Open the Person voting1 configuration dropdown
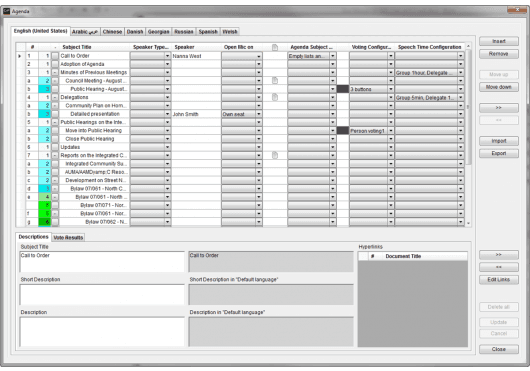 (x=391, y=131)
